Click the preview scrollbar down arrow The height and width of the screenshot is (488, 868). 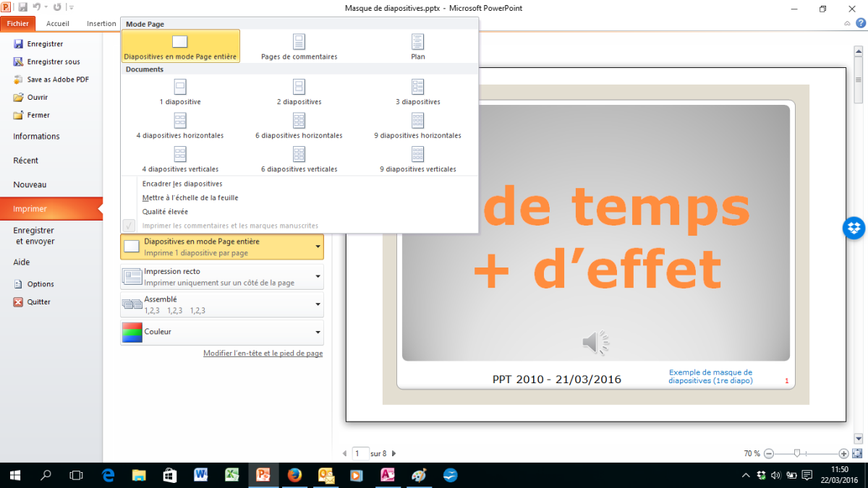859,439
